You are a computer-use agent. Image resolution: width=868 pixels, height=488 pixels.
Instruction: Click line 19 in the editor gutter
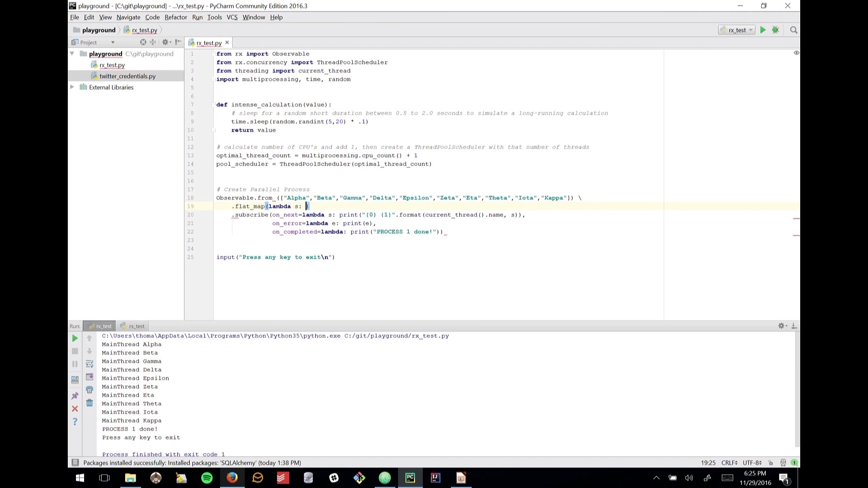point(190,206)
